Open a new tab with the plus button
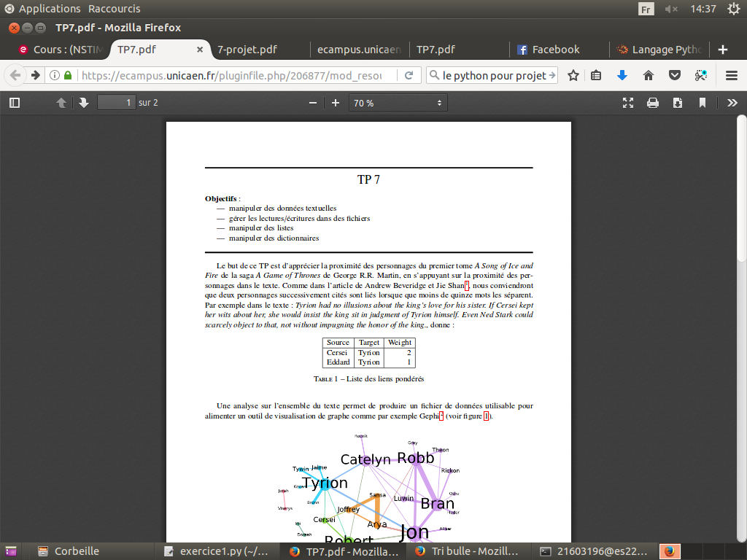747x560 pixels. coord(722,50)
